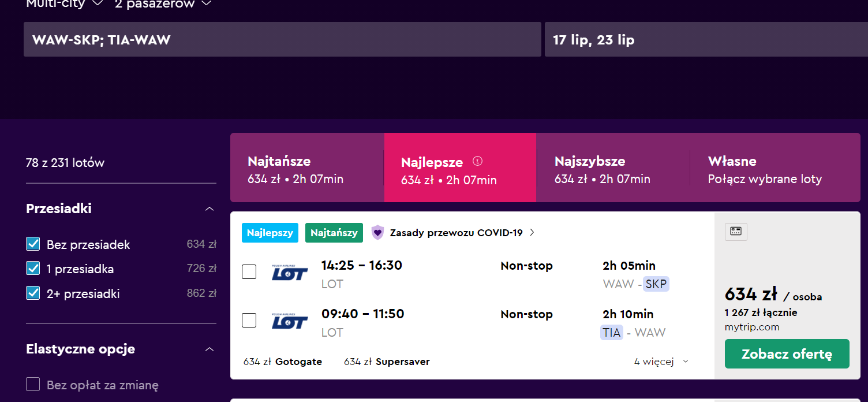Collapse the Elastyczne opcje section
This screenshot has width=868, height=402.
(209, 349)
